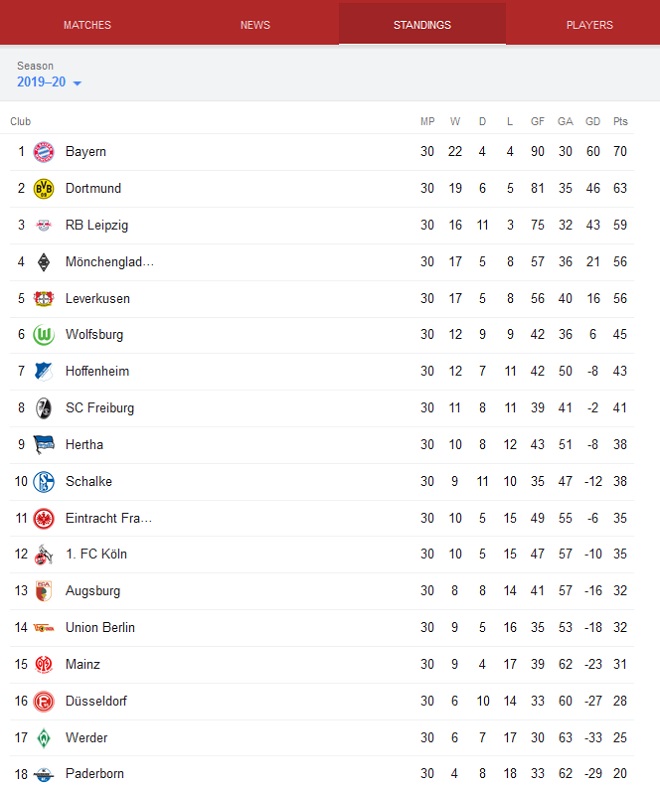The image size is (660, 796).
Task: Click the Augsburg standings row name
Action: click(x=92, y=591)
